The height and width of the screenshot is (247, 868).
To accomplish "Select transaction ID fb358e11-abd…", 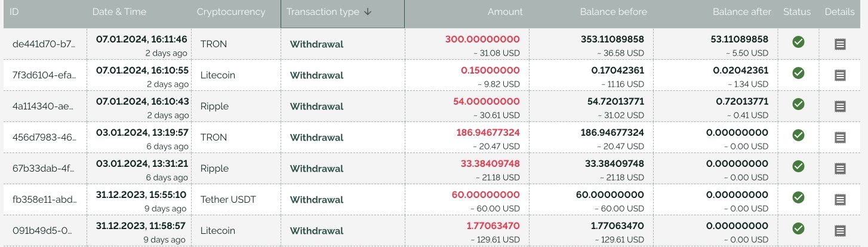I will pyautogui.click(x=45, y=200).
